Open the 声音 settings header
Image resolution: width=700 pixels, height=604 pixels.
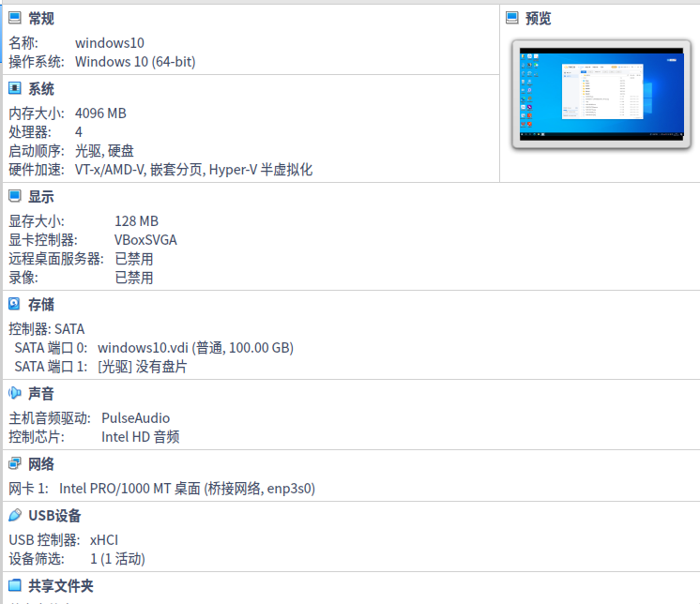click(x=41, y=394)
